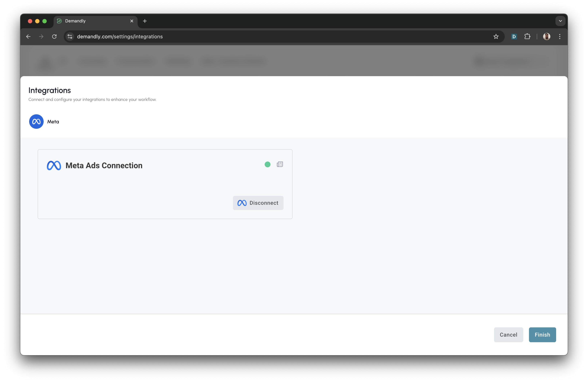Image resolution: width=588 pixels, height=382 pixels.
Task: Open site information via the icon in address bar
Action: coord(70,36)
